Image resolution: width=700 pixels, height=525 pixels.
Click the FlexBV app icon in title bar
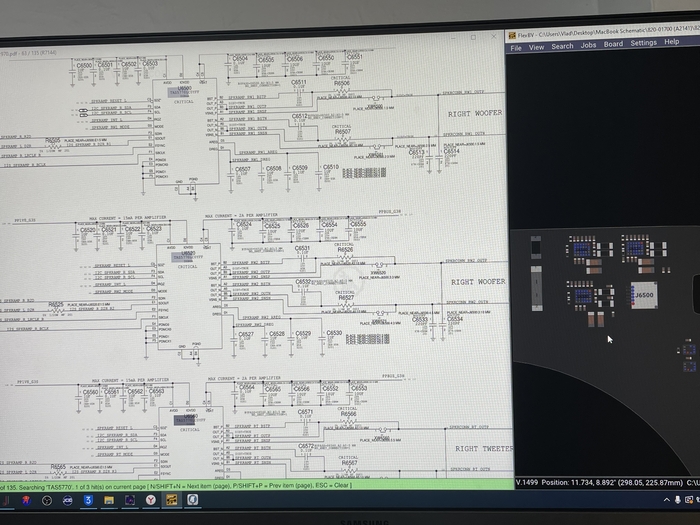pyautogui.click(x=512, y=36)
